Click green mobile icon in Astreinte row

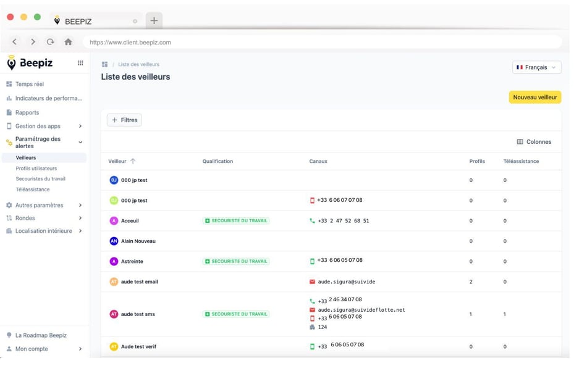(312, 261)
